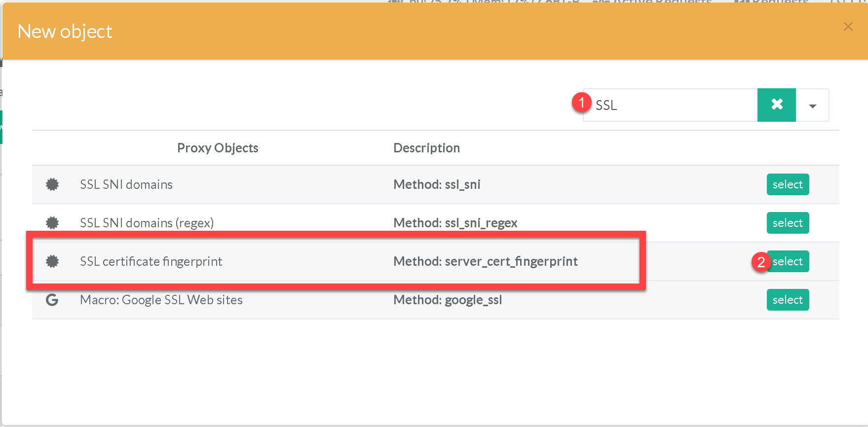Screen dimensions: 868x427
Task: Close the New object dialog
Action: pyautogui.click(x=848, y=27)
